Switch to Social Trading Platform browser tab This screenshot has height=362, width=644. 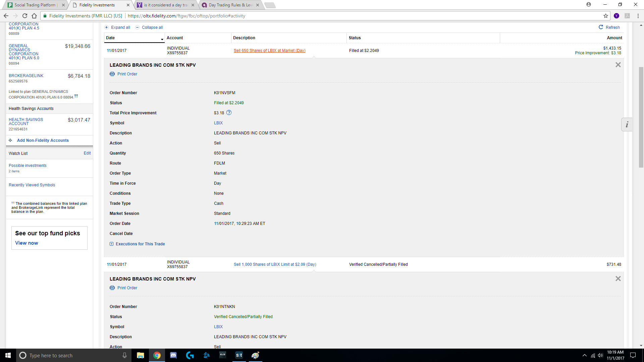click(x=35, y=5)
